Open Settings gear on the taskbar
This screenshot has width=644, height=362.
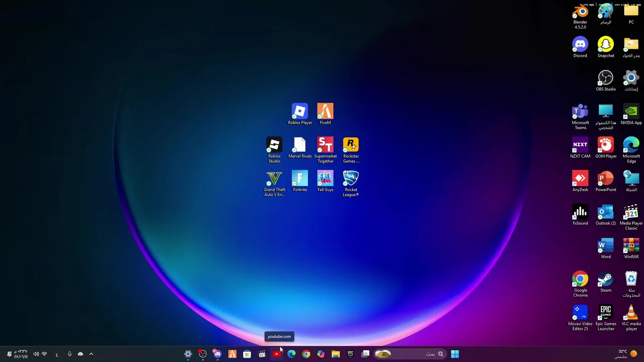point(188,354)
